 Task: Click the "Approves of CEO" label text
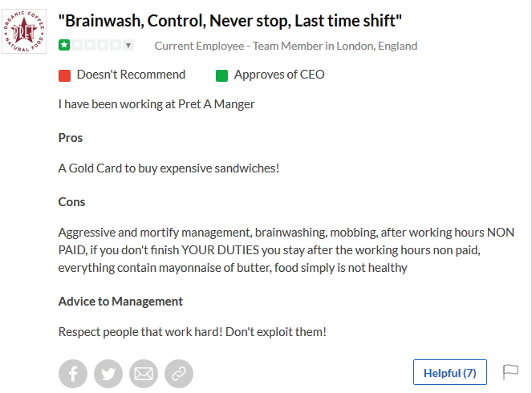tap(279, 75)
